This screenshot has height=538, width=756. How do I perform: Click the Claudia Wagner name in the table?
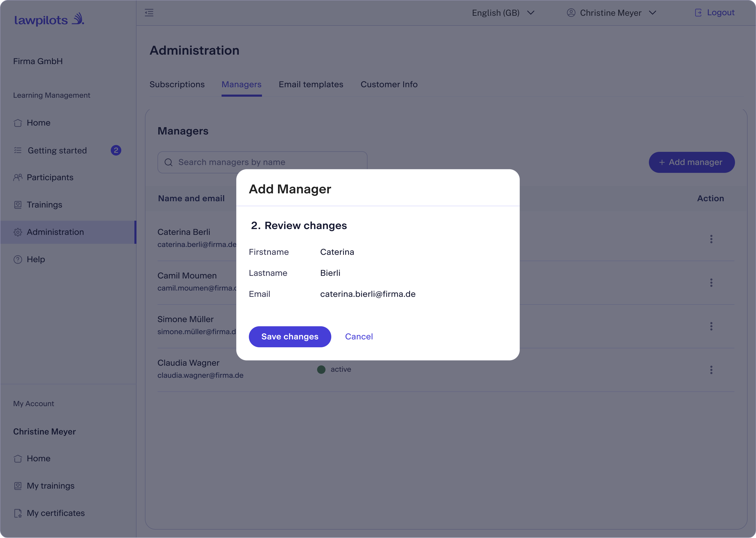point(188,363)
